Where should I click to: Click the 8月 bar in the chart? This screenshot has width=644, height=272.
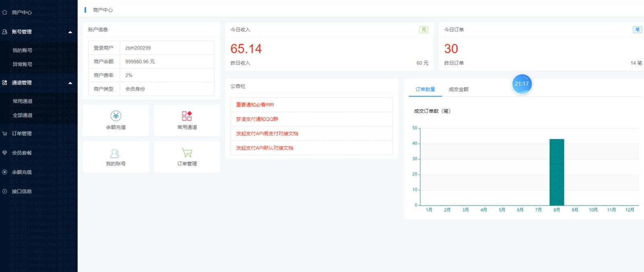(x=557, y=172)
